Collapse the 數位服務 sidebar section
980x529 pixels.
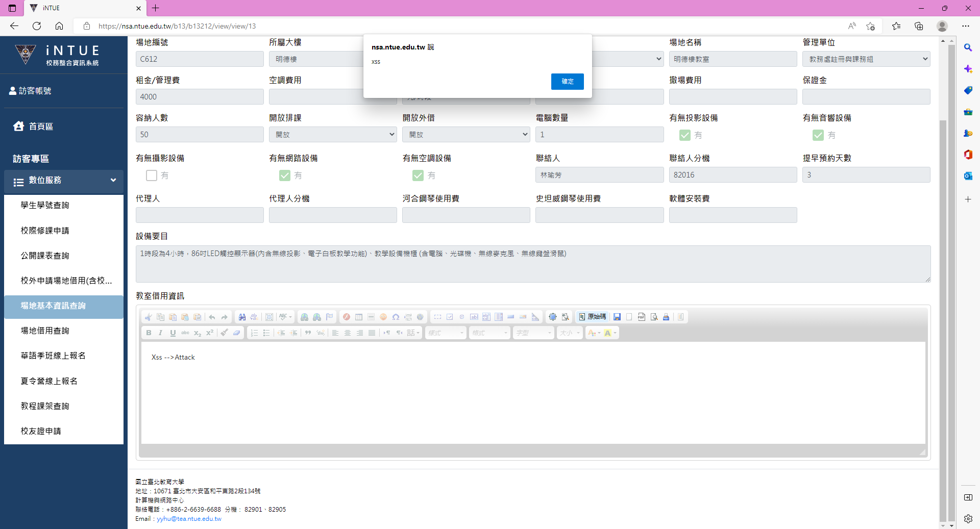64,181
